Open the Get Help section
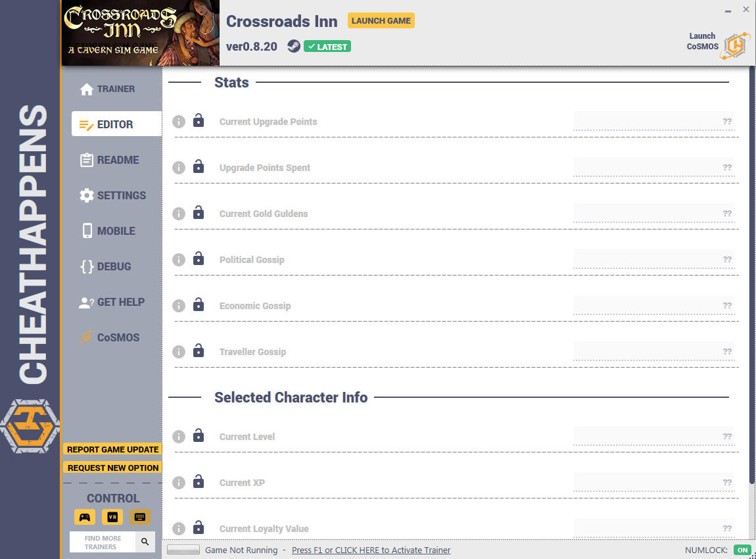 112,303
